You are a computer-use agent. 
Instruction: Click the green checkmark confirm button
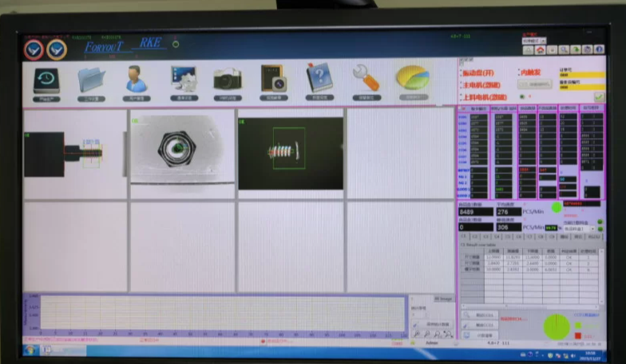coord(599,97)
